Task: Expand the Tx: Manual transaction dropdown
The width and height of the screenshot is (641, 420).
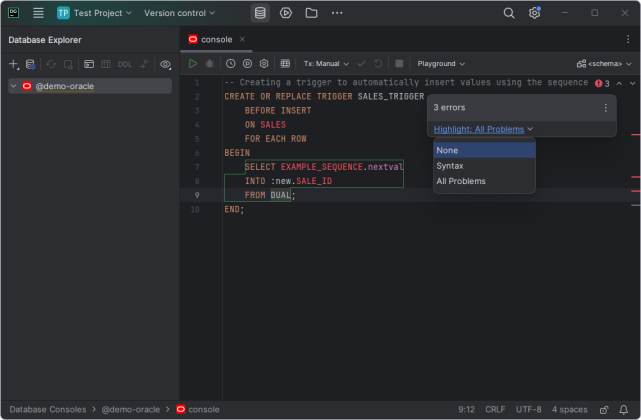Action: (325, 63)
